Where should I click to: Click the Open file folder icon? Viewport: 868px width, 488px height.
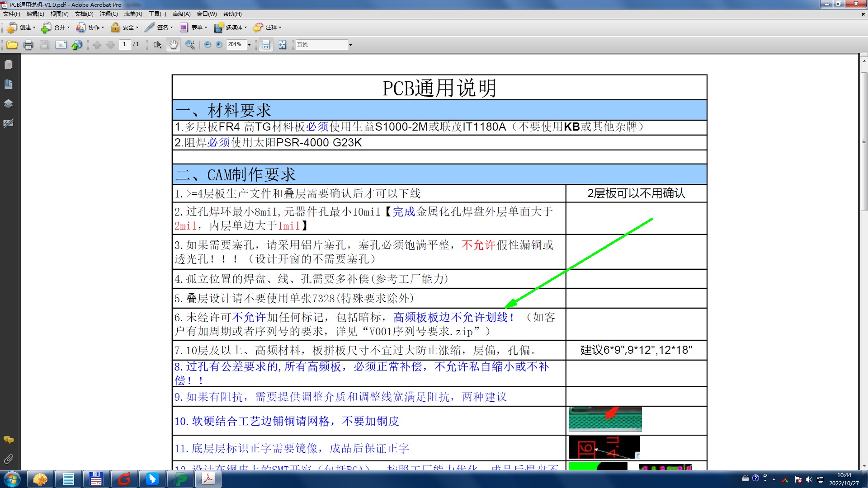click(x=12, y=45)
